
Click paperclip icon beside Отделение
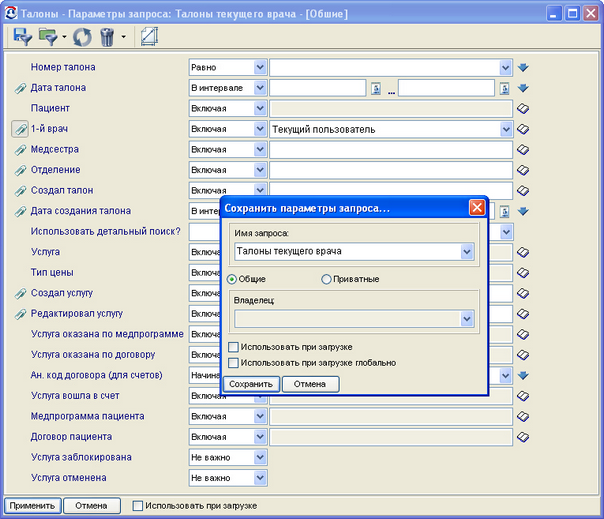tap(20, 170)
